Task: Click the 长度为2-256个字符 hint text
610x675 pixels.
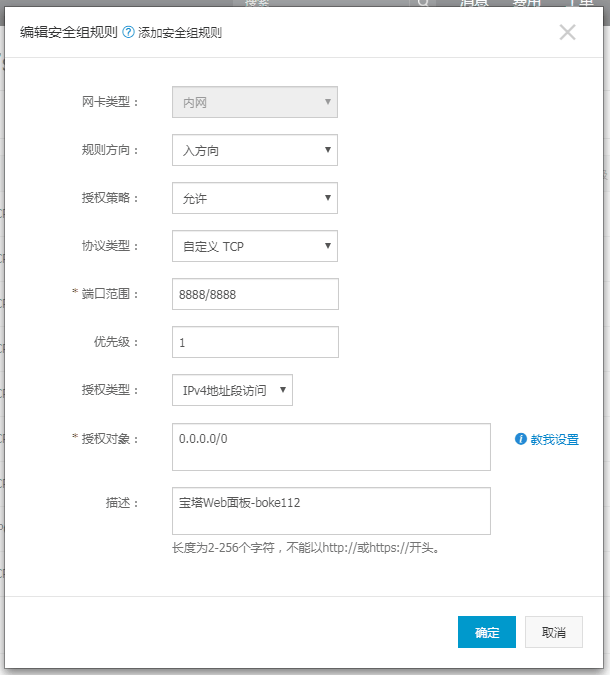Action: [x=306, y=548]
